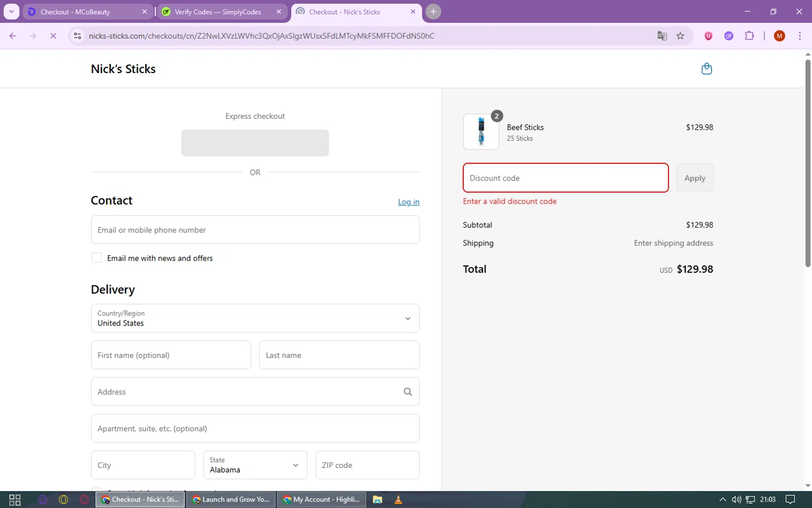Click the red circle taskbar icon
The image size is (812, 508).
(84, 499)
